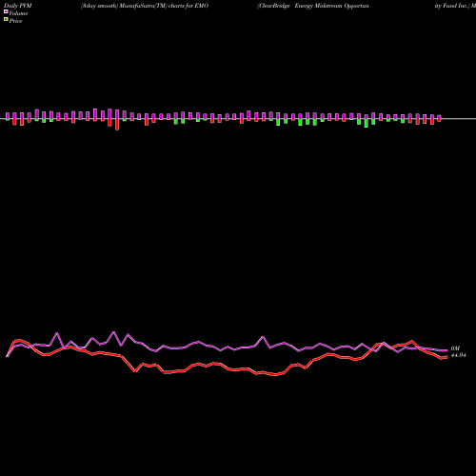Select the 'Volume' legend label
The height and width of the screenshot is (476, 476).
pos(18,13)
